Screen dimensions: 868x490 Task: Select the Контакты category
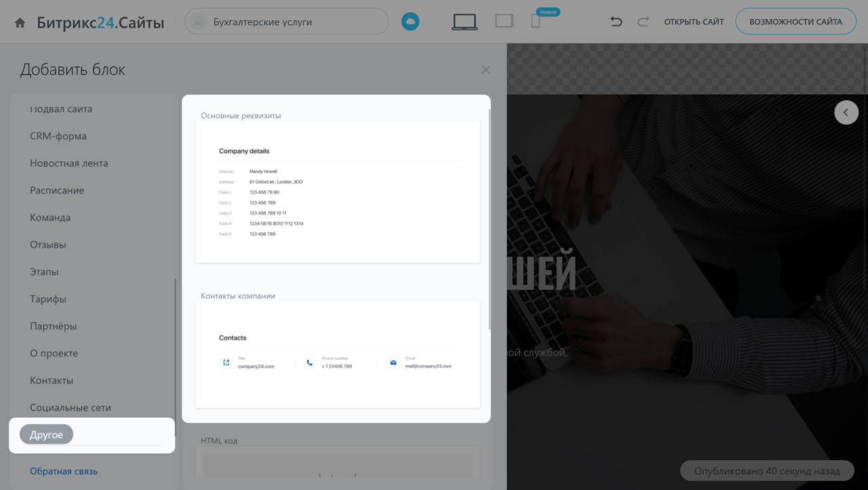52,380
